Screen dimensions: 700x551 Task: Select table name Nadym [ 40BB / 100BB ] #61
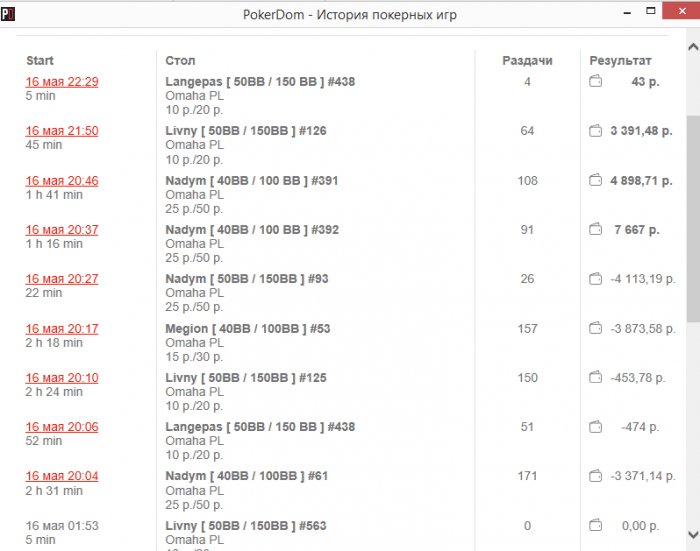tap(247, 476)
